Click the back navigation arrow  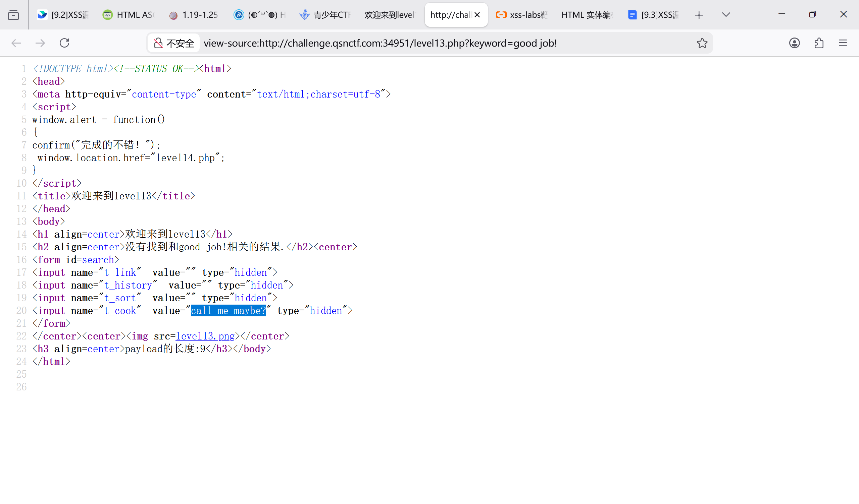(x=16, y=43)
